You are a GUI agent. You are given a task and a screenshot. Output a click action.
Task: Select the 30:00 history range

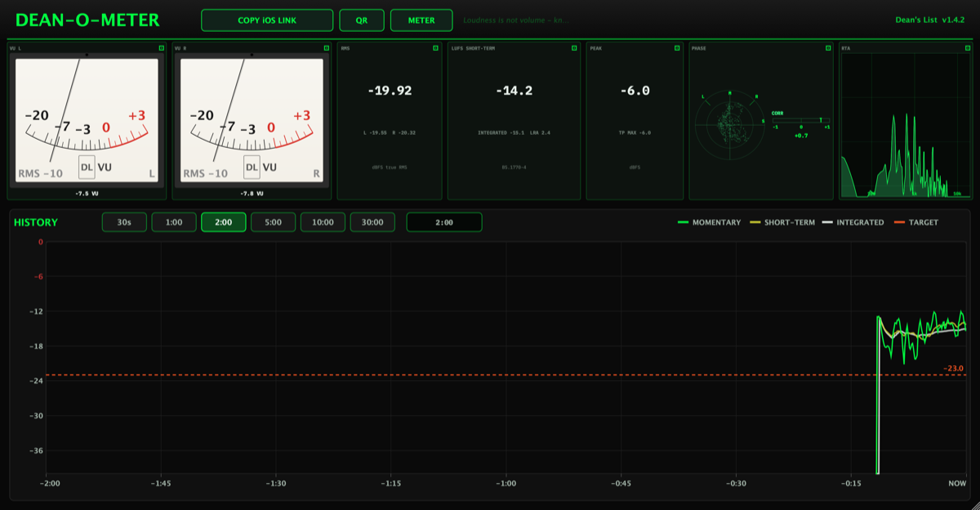click(372, 222)
